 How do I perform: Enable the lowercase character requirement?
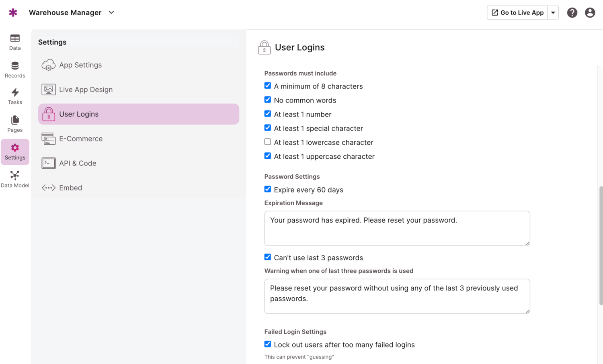268,142
